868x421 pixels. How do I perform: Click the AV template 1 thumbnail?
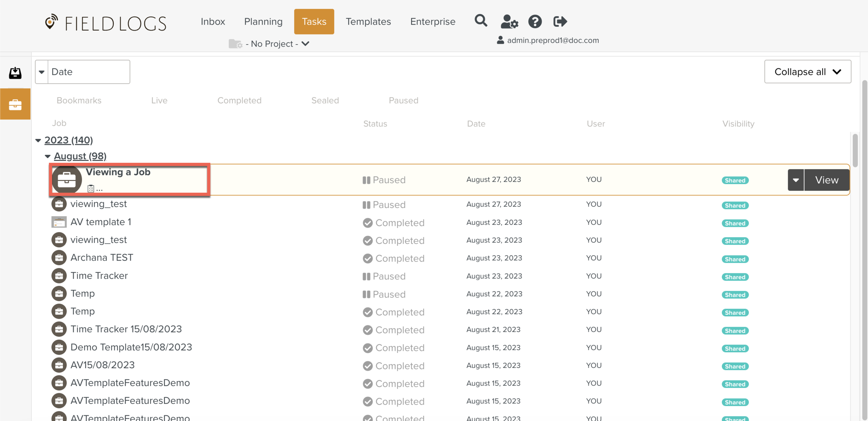click(x=59, y=222)
